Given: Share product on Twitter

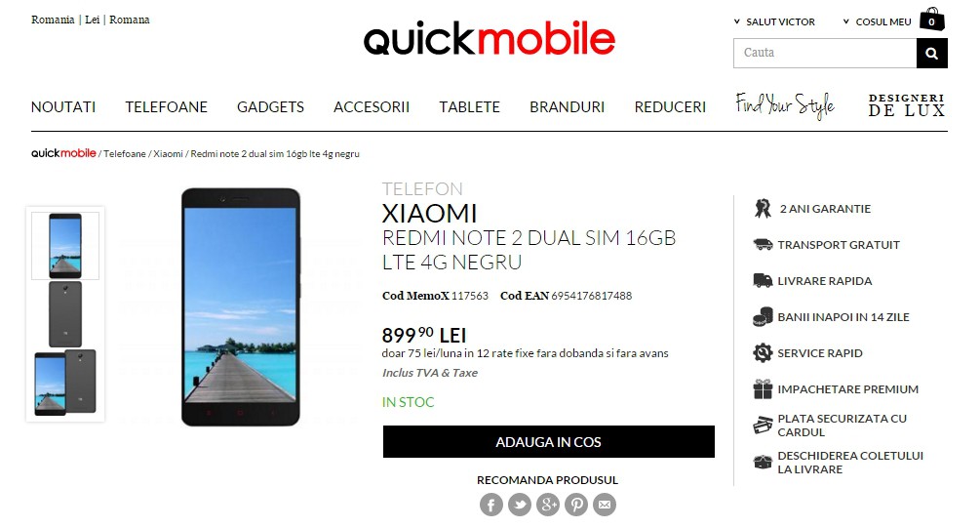Looking at the screenshot, I should coord(520,505).
